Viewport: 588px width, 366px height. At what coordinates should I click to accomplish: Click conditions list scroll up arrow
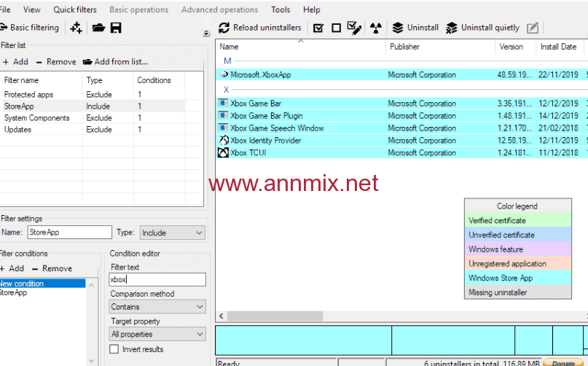(92, 285)
